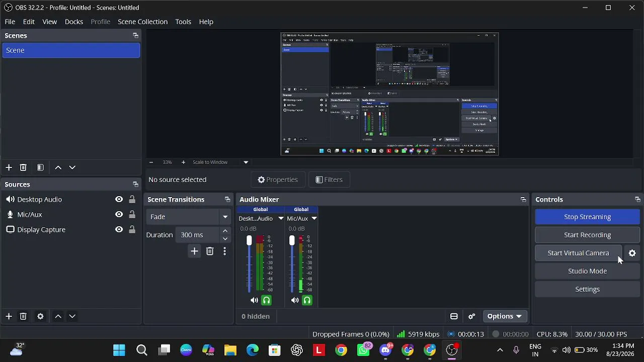This screenshot has height=362, width=644.
Task: Open Windows Start menu
Action: click(x=119, y=350)
